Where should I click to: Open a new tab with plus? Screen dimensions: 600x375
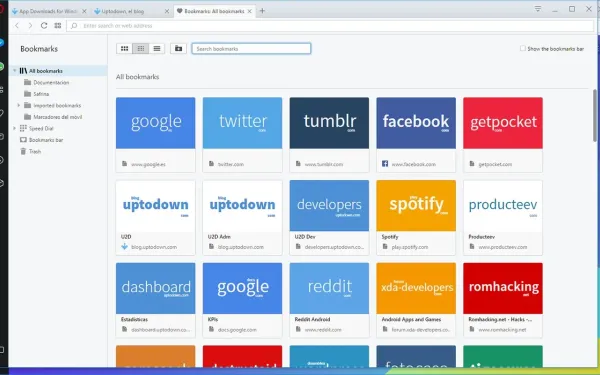click(262, 11)
